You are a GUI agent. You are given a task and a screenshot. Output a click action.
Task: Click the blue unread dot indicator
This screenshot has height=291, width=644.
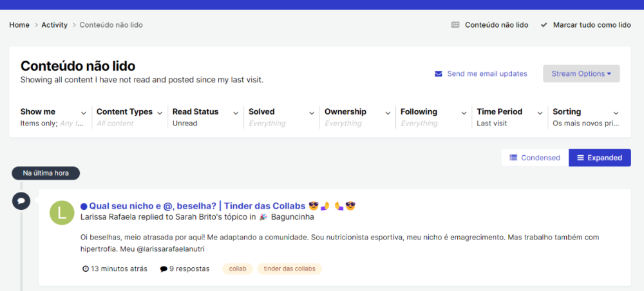click(84, 207)
